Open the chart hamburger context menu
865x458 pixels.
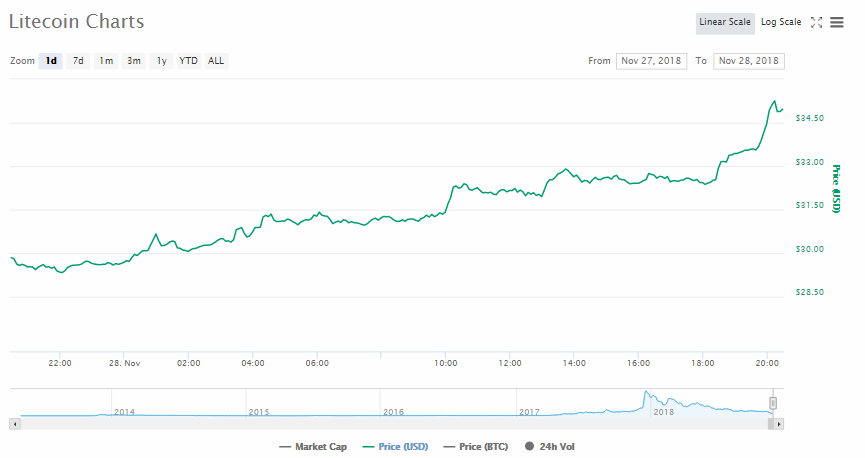pyautogui.click(x=837, y=22)
